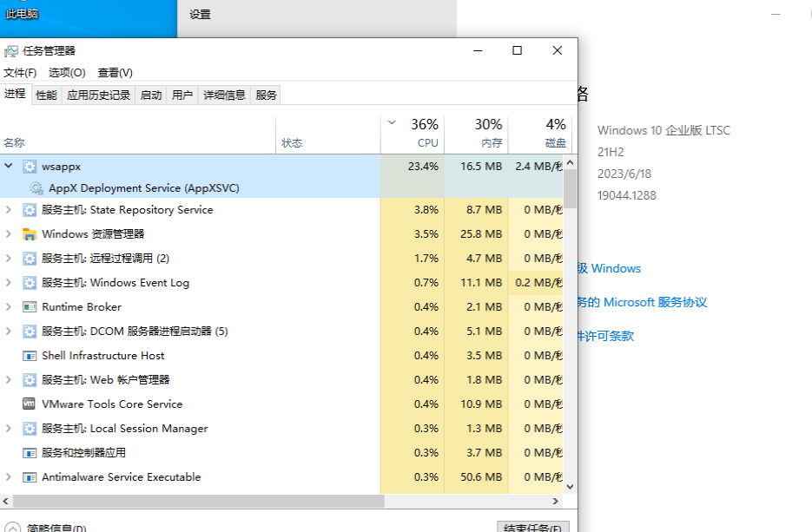Open the 查看(V) menu

pyautogui.click(x=115, y=73)
